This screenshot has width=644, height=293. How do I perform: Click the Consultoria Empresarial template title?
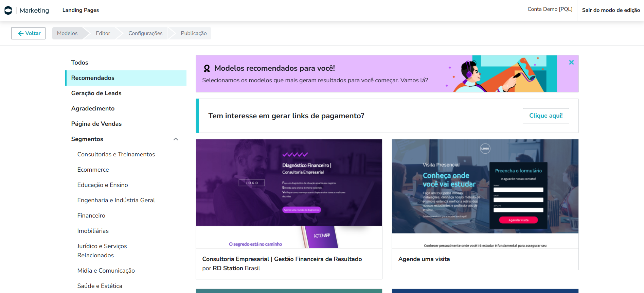click(x=282, y=259)
